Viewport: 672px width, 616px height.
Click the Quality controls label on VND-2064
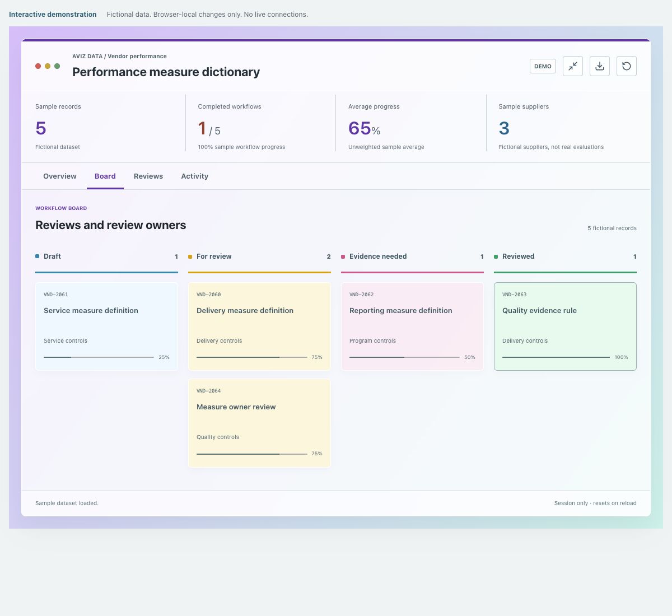[218, 437]
